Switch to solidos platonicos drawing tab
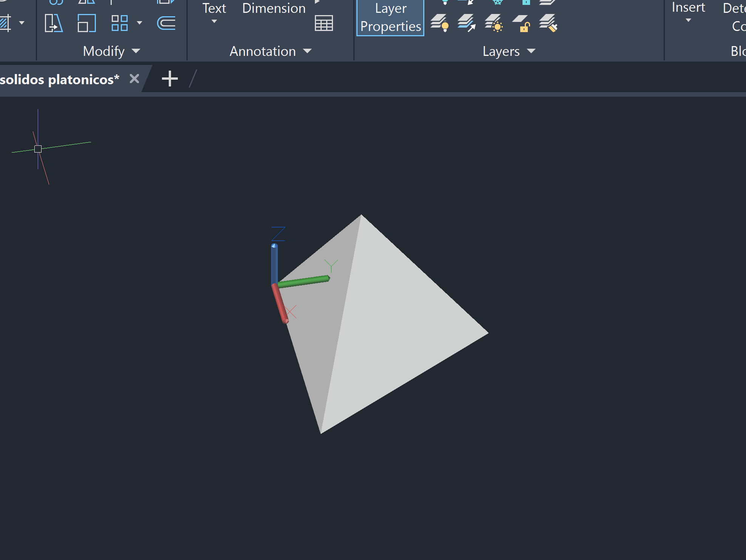 60,79
